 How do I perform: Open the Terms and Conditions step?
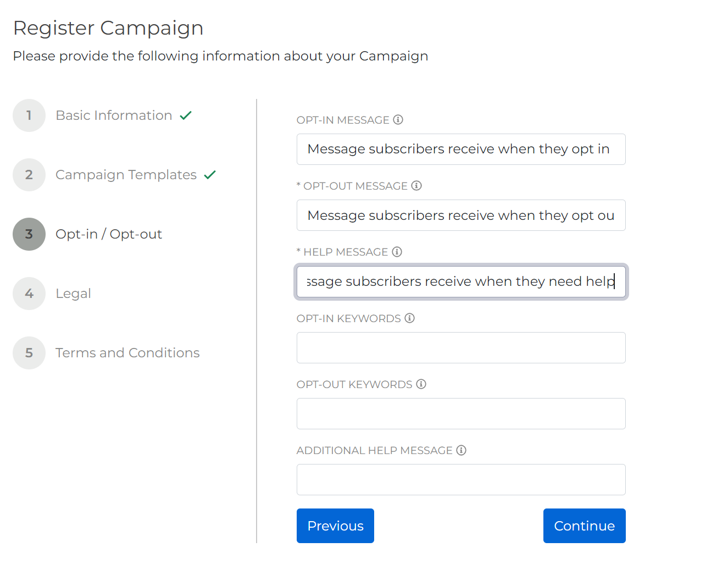click(127, 353)
